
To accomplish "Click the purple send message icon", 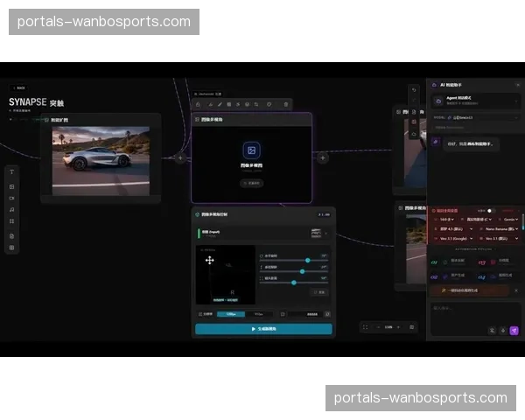I will 514,330.
